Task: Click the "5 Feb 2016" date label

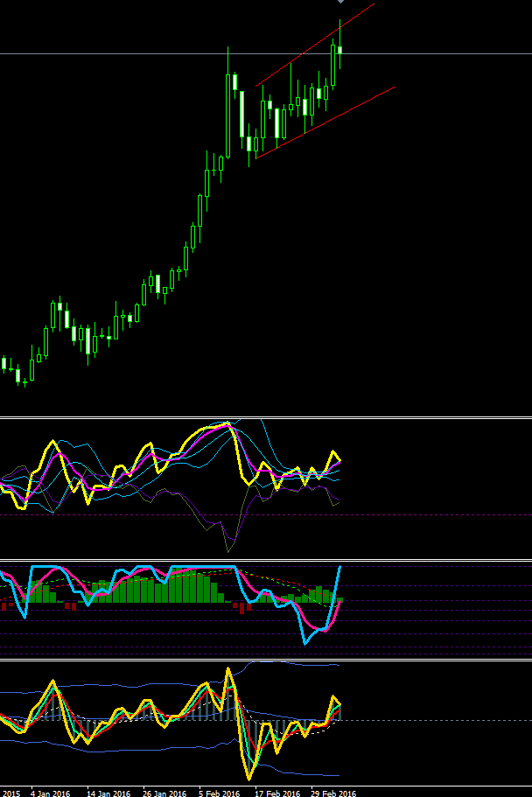Action: coord(220,793)
